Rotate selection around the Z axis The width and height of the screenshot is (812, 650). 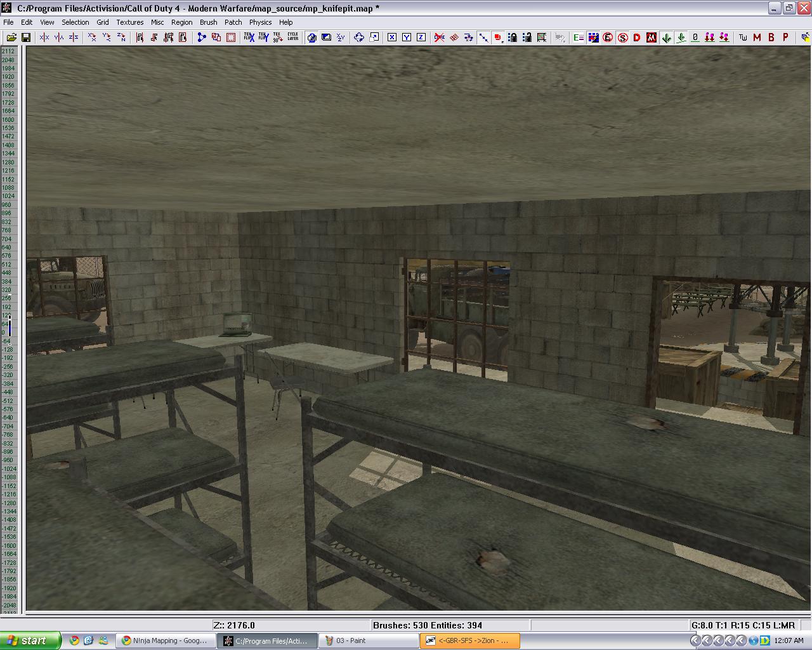coord(121,37)
